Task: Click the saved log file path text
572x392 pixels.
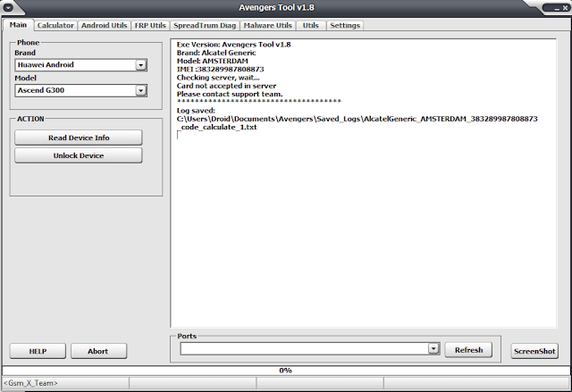Action: tap(357, 123)
